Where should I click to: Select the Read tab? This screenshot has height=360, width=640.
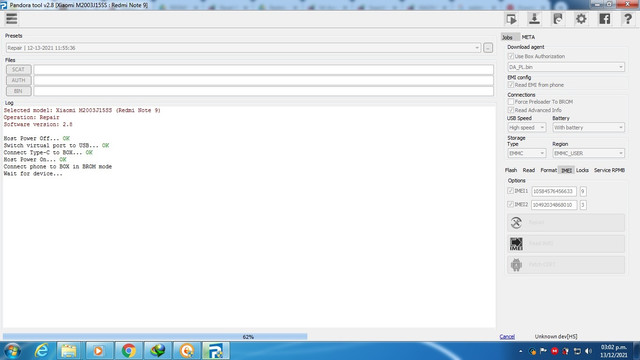[529, 170]
